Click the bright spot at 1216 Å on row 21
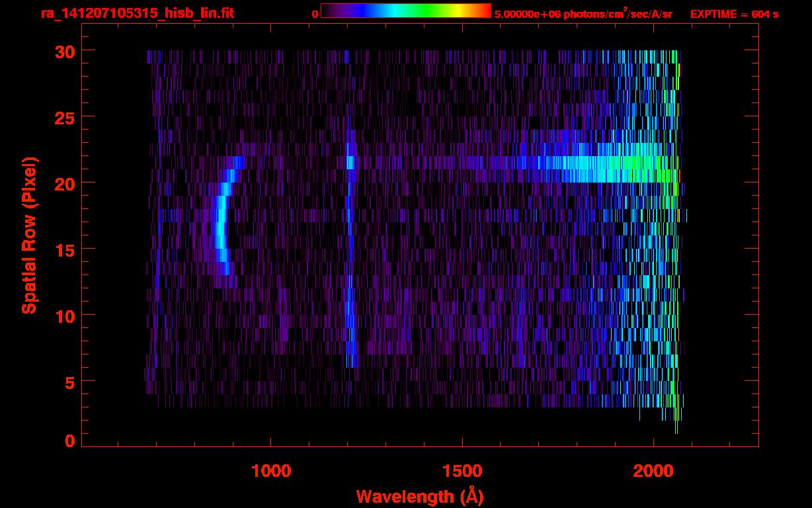This screenshot has width=812, height=508. pyautogui.click(x=350, y=163)
